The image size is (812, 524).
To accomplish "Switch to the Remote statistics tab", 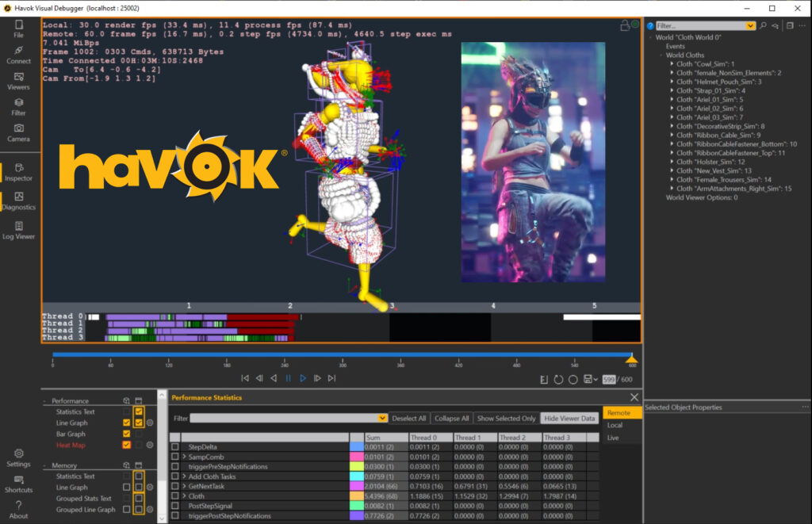I will tap(622, 413).
